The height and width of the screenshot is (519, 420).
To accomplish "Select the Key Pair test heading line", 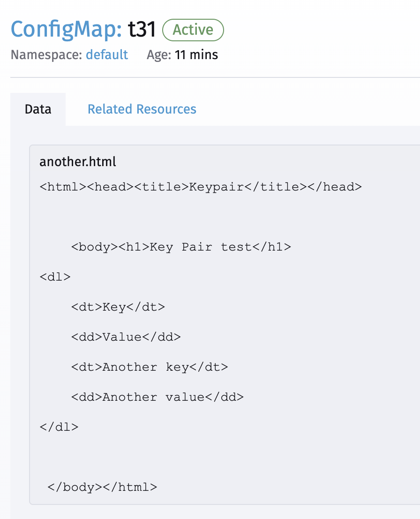I will click(181, 246).
